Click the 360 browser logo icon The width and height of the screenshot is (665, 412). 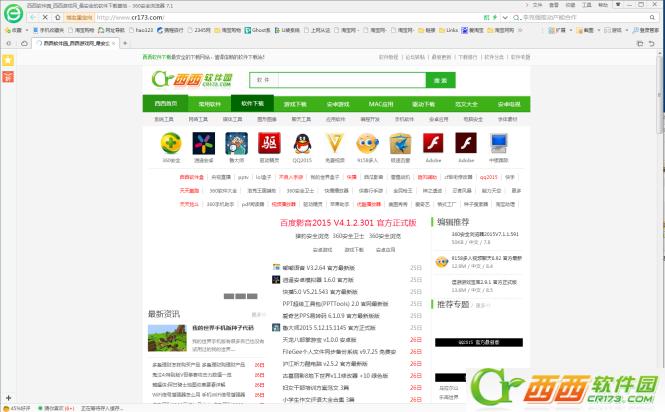[x=14, y=14]
